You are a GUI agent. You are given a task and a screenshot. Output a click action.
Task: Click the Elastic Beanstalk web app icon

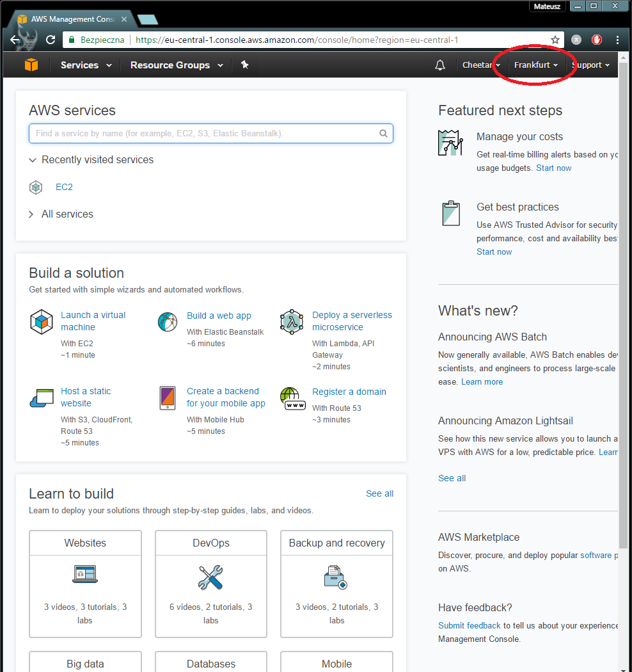tap(168, 322)
